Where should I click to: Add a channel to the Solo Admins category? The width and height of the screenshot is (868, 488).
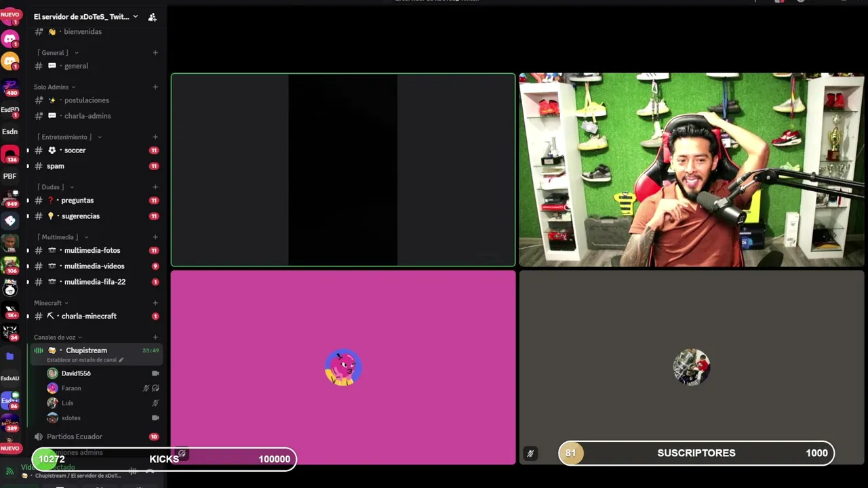click(155, 87)
